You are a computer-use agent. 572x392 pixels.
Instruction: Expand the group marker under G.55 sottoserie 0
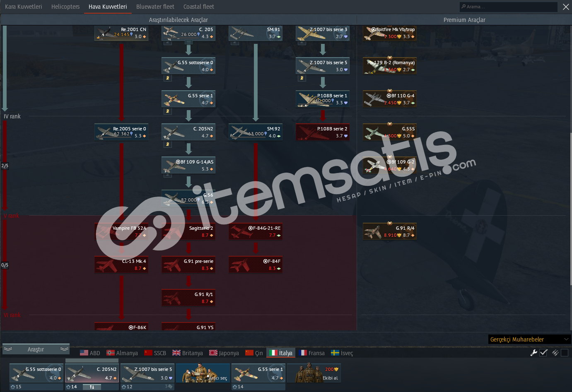tap(168, 77)
